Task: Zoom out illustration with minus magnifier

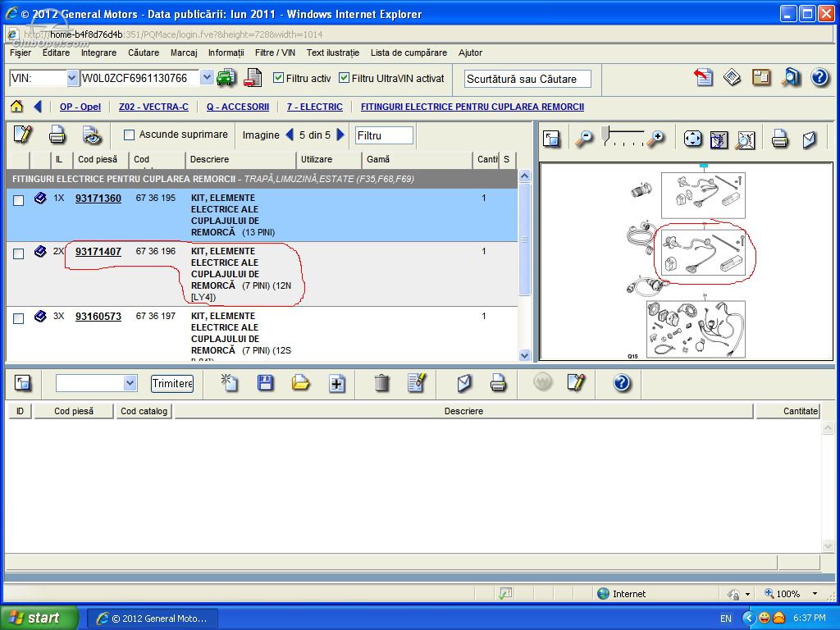Action: pos(583,139)
